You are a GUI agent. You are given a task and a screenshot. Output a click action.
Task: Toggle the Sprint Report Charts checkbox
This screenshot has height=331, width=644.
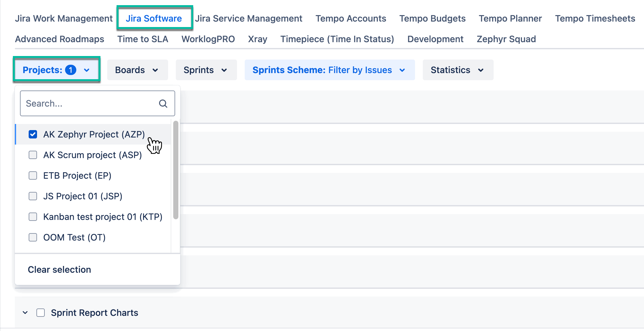click(x=41, y=313)
